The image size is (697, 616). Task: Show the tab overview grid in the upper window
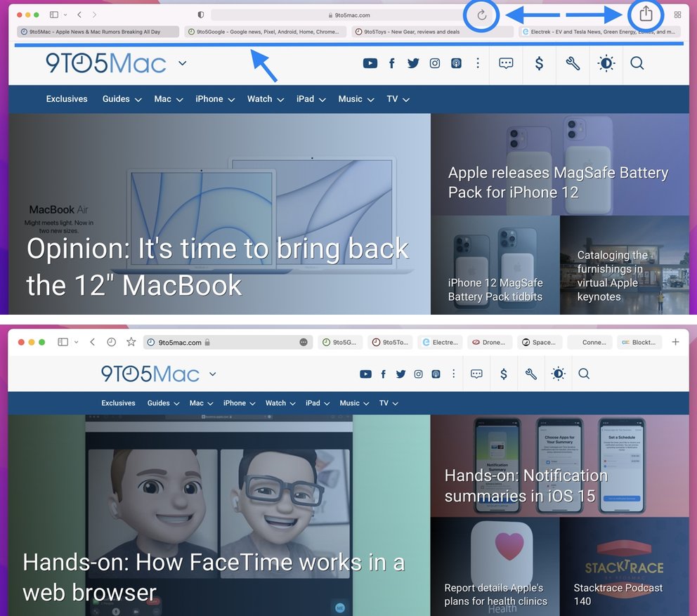point(677,15)
